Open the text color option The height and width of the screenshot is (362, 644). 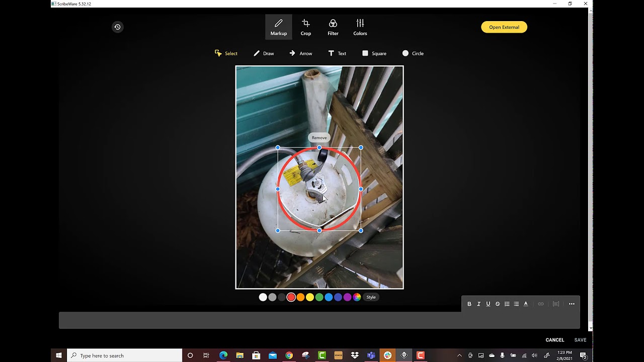pyautogui.click(x=526, y=304)
